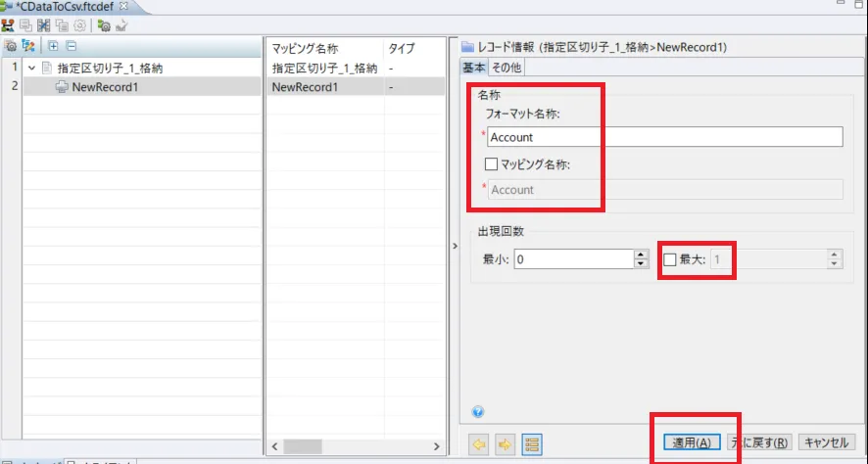Click the gear icon above the tree

[x=10, y=46]
